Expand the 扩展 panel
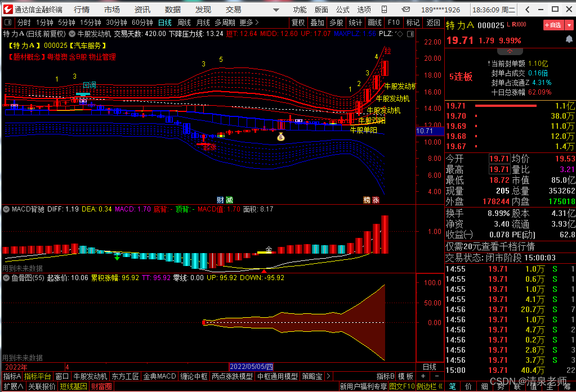 (13, 386)
